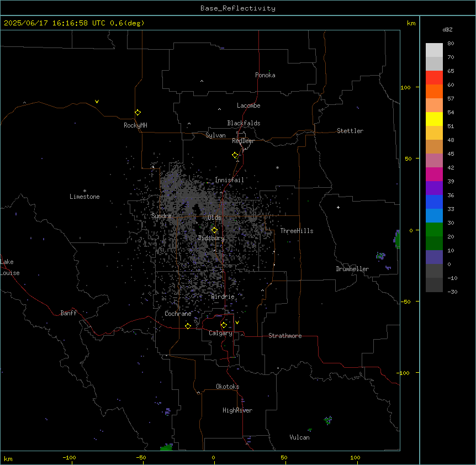This screenshot has width=476, height=465.
Task: Click the Sylvan city label
Action: [x=215, y=135]
